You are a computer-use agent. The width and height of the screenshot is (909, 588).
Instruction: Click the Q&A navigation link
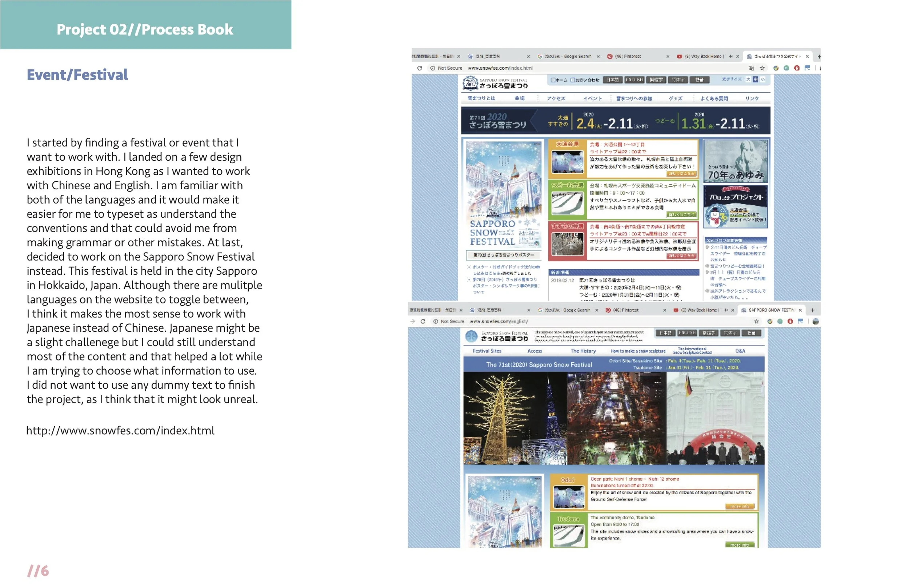point(740,351)
